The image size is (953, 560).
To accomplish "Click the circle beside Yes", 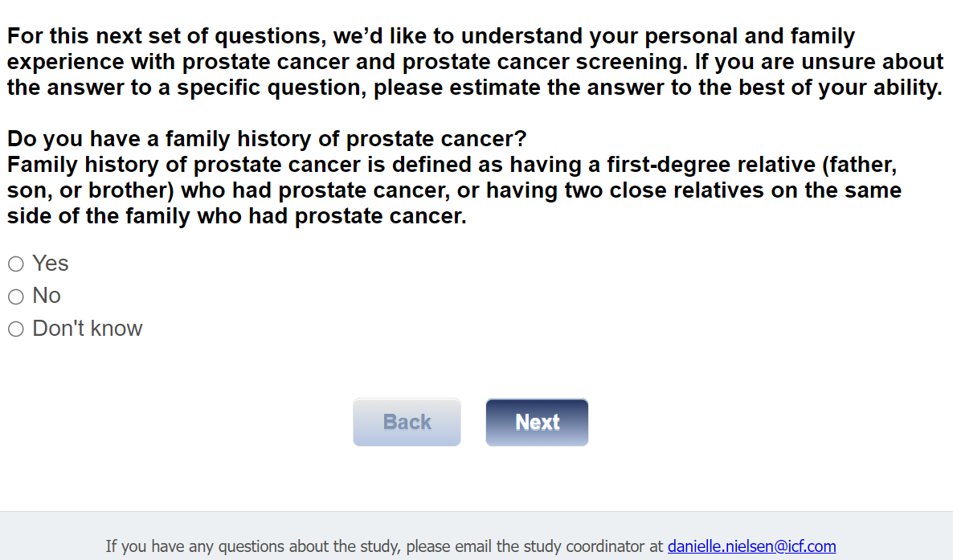I will pos(16,264).
